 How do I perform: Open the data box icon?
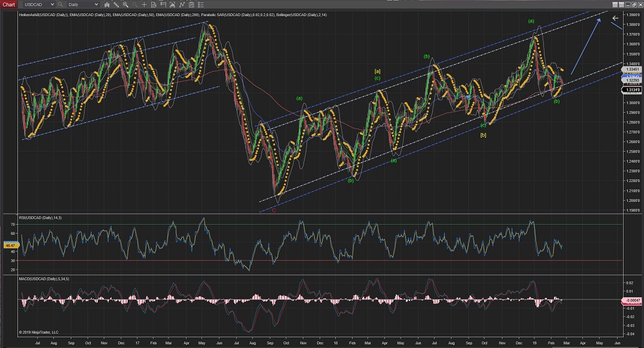point(154,5)
